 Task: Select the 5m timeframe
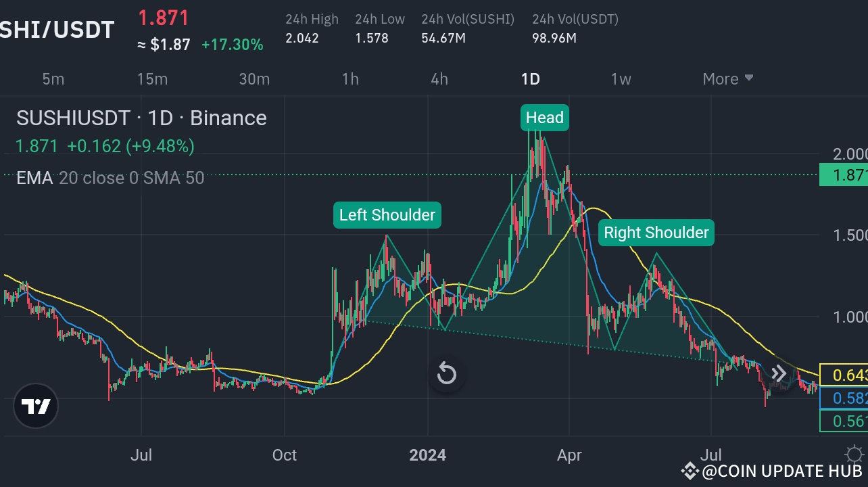(53, 79)
